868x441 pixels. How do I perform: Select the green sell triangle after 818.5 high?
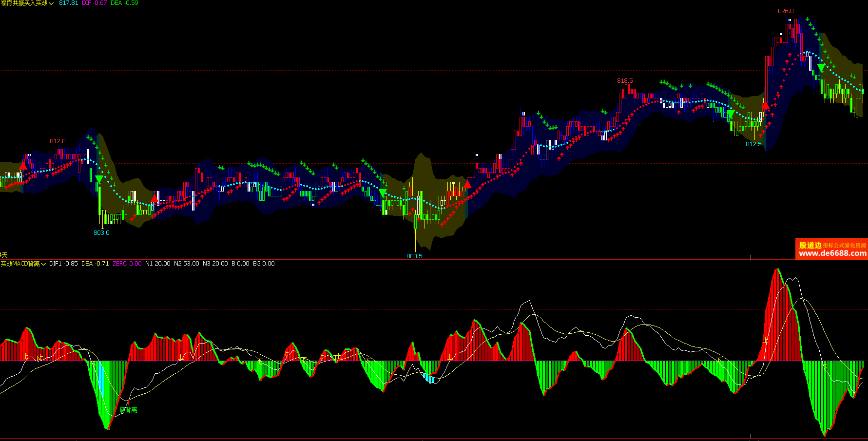pyautogui.click(x=730, y=114)
